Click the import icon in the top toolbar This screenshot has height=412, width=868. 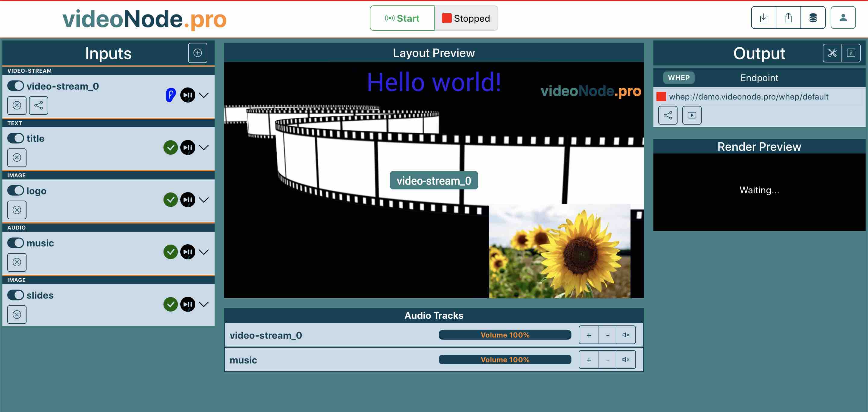764,18
